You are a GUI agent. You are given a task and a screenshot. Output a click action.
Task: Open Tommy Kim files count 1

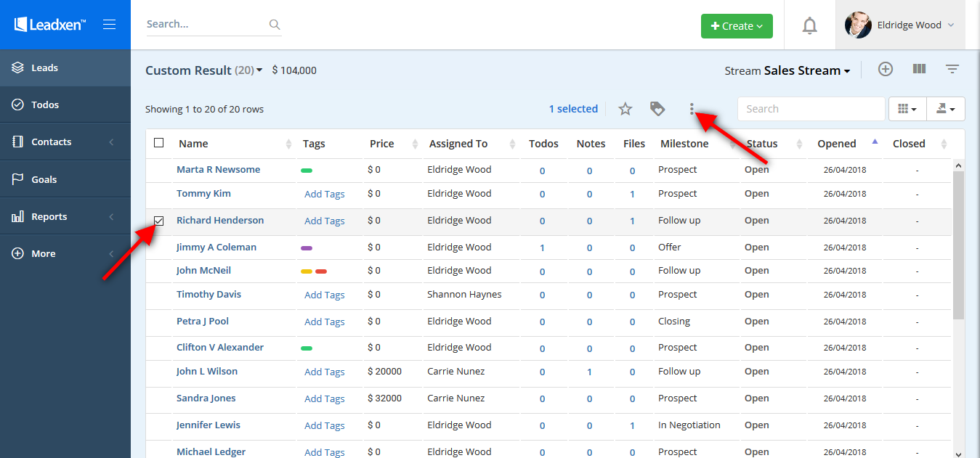(x=632, y=195)
